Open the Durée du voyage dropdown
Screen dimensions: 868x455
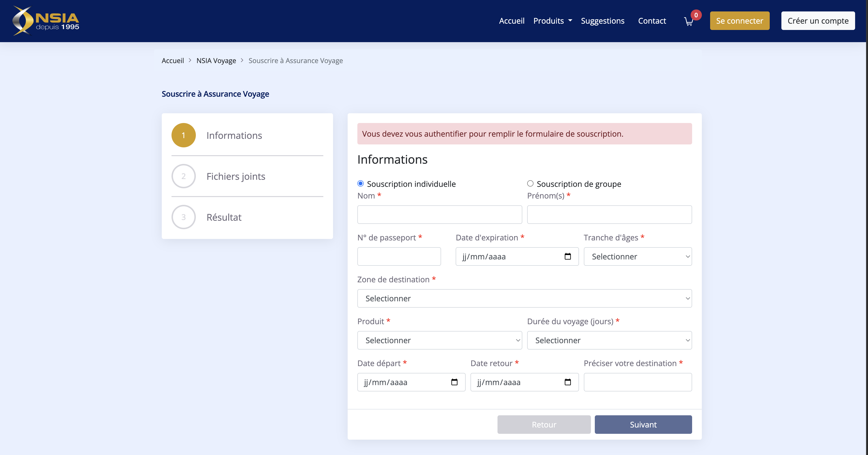tap(609, 340)
